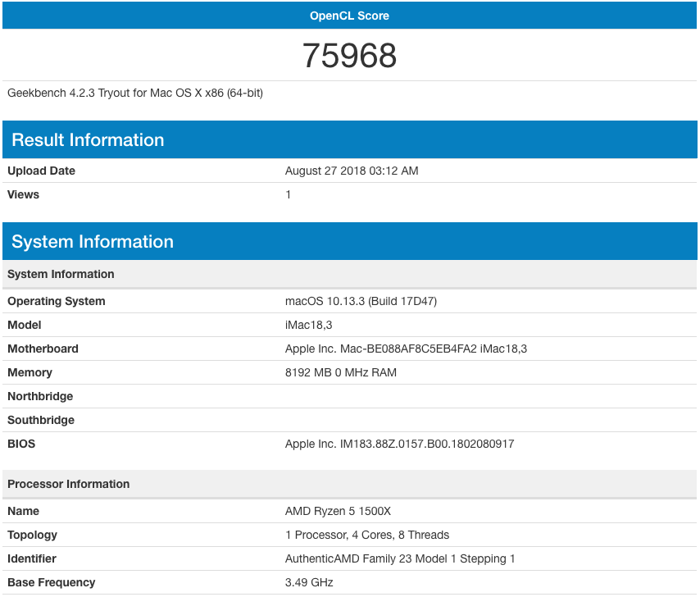700x597 pixels.
Task: Click the Upload Date label
Action: click(41, 171)
